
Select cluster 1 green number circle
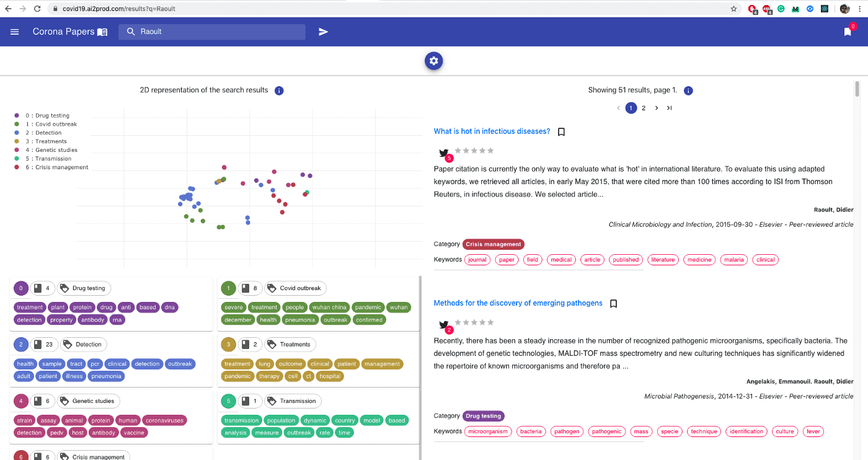[228, 288]
